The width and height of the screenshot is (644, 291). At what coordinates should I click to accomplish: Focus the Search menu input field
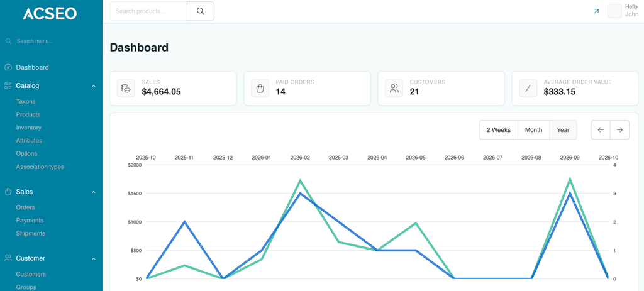point(35,41)
